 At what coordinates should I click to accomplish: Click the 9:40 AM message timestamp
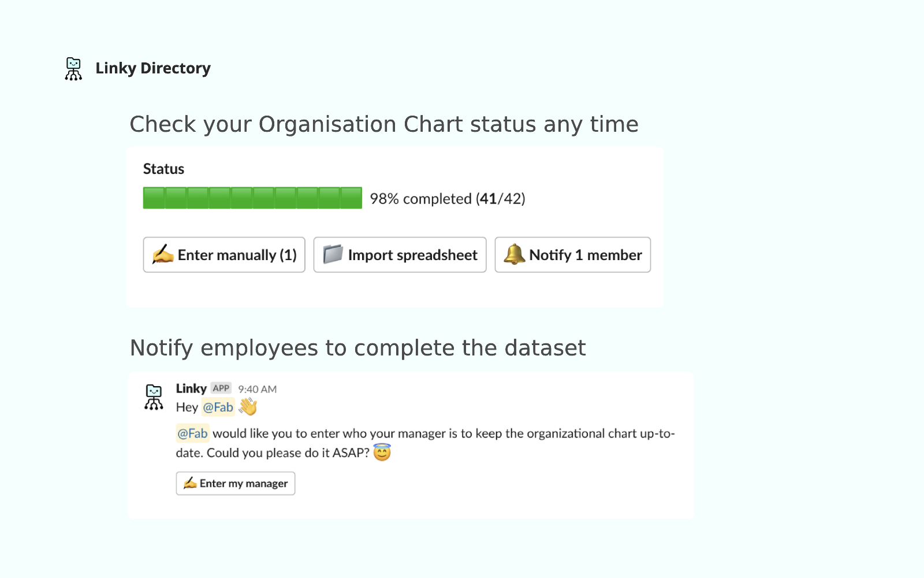[x=257, y=389]
